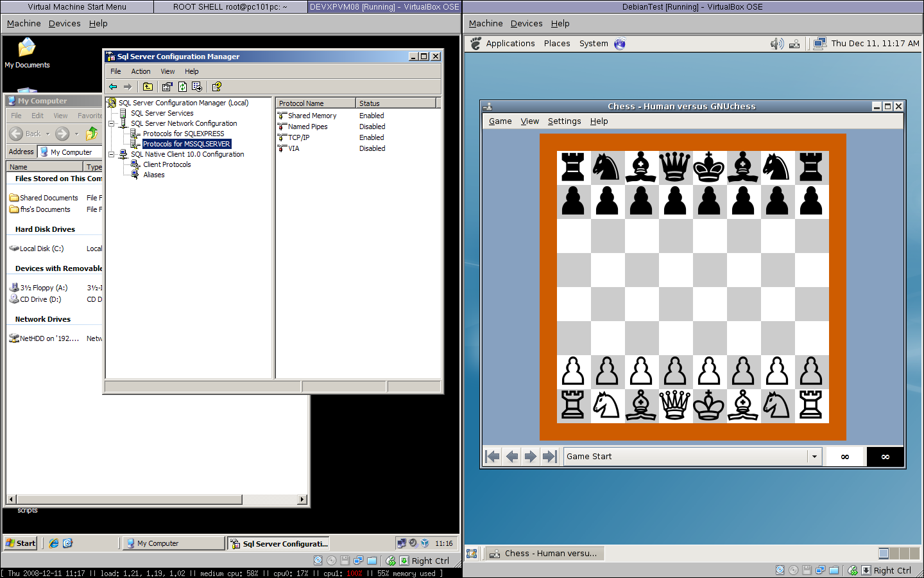Screen dimensions: 924x578
Task: Open the GNOME Applications menu
Action: click(x=511, y=44)
